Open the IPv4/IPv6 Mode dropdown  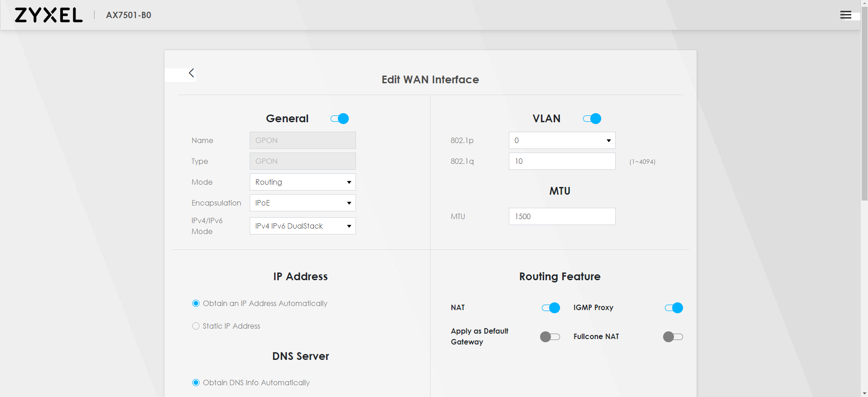pos(303,226)
